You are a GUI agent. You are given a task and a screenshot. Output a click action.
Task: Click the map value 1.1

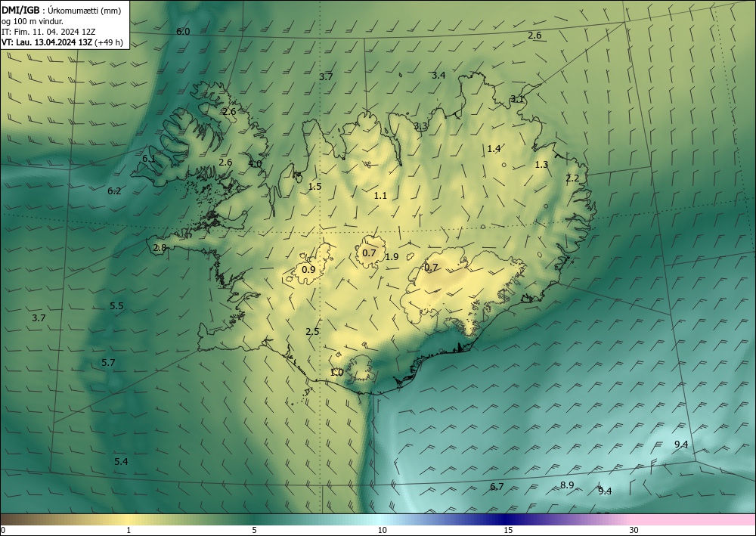coord(380,196)
